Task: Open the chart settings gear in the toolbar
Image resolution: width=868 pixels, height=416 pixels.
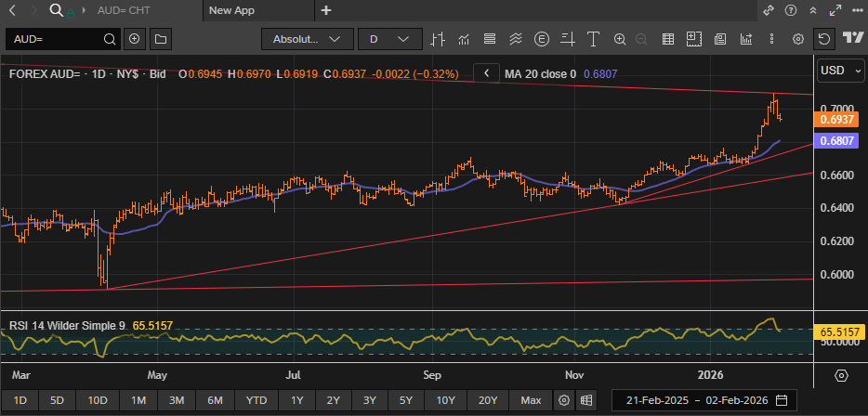Action: (x=797, y=39)
